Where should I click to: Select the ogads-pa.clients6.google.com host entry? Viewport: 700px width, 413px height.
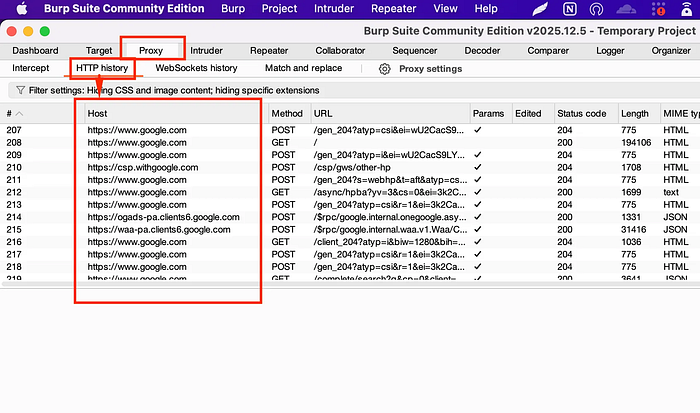[x=163, y=217]
